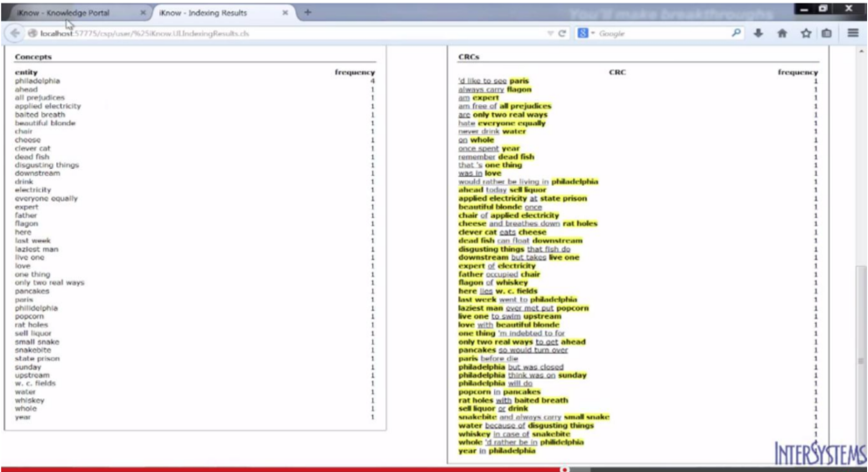Click concept 'w. c. fields'
The width and height of the screenshot is (868, 472).
(35, 383)
